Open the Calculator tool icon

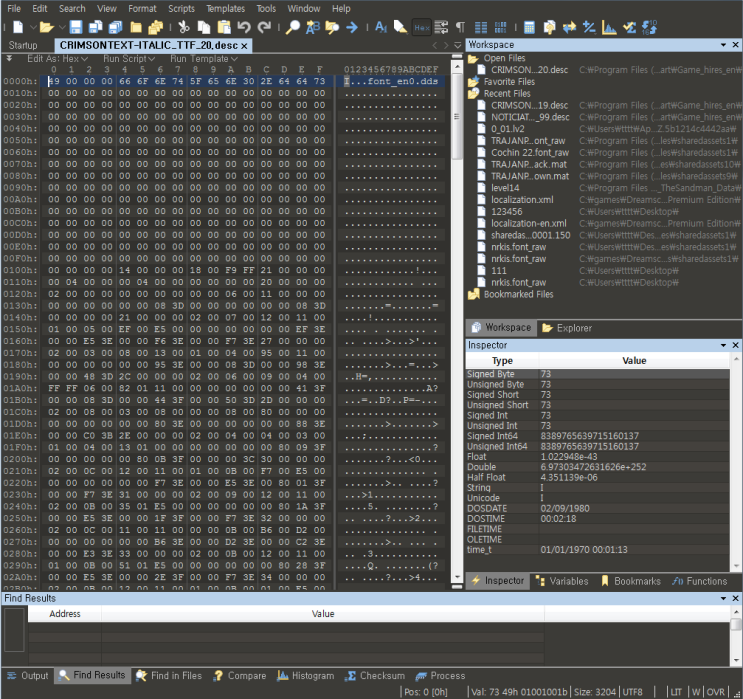click(529, 27)
